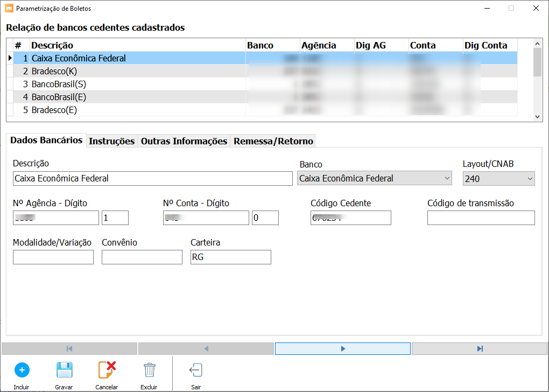This screenshot has height=392, width=549.
Task: Go to previous record arrow
Action: pos(206,348)
